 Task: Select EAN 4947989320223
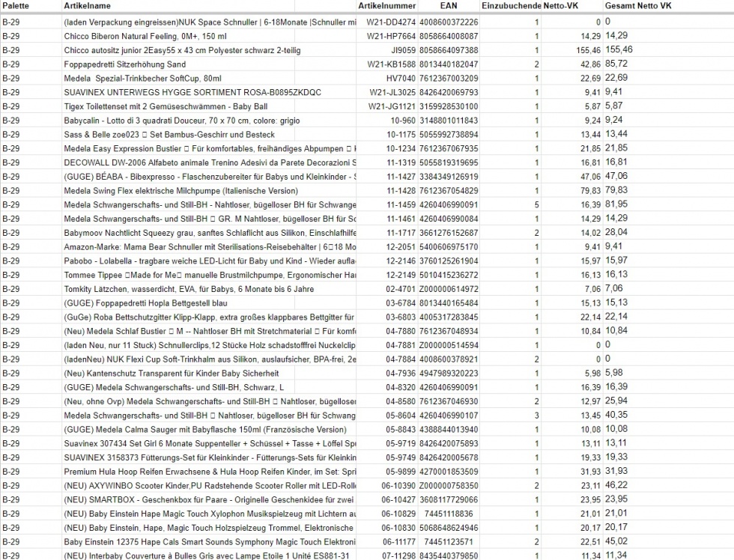click(x=449, y=373)
